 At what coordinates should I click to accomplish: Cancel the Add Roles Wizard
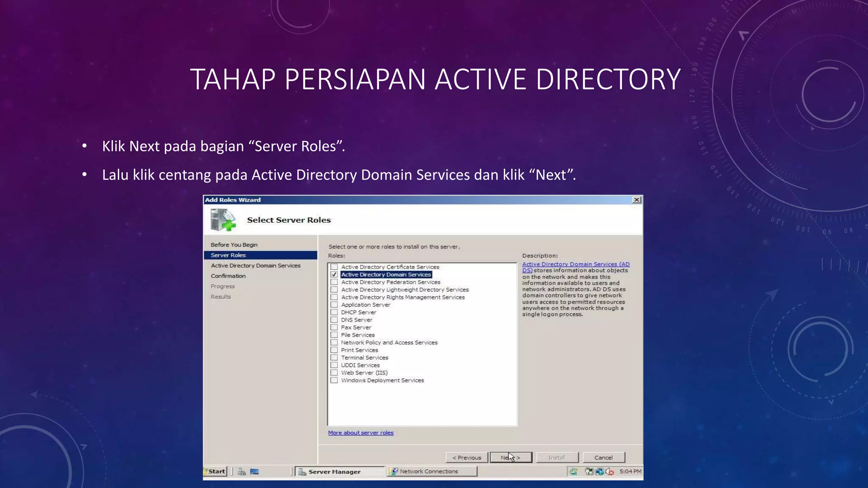(x=604, y=457)
